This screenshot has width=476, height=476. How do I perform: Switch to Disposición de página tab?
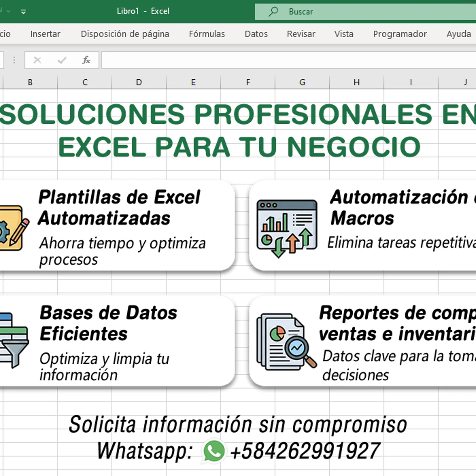[x=125, y=34]
